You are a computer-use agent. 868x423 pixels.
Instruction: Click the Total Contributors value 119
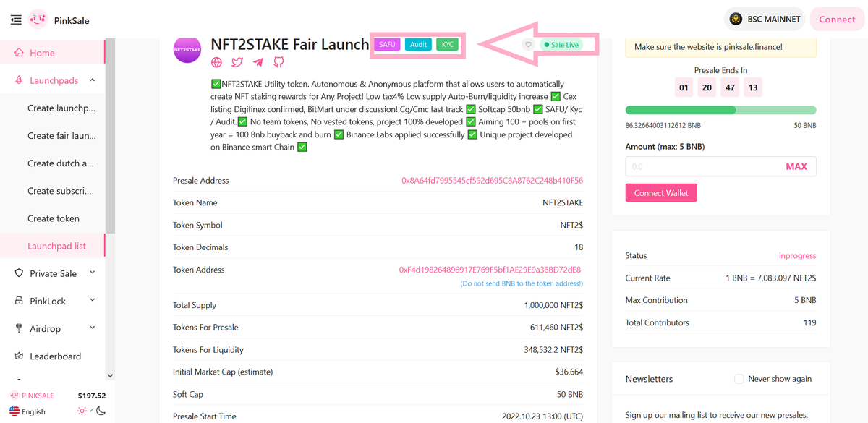(809, 322)
